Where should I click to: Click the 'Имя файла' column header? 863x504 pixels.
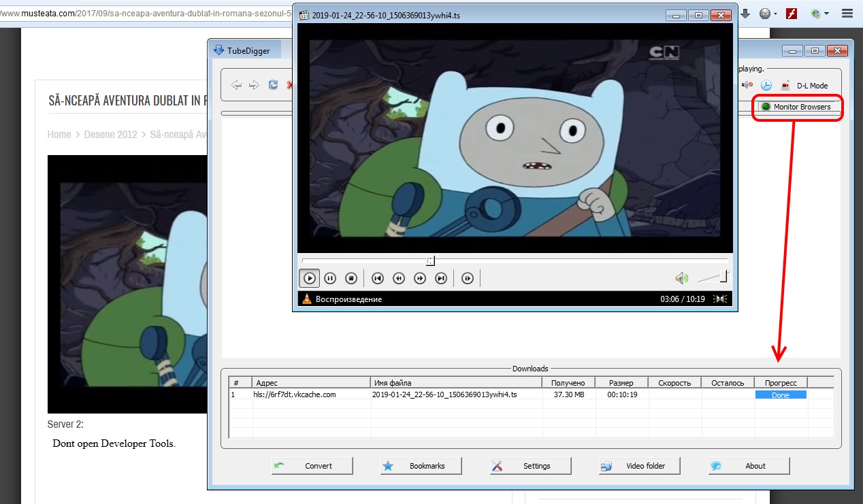pyautogui.click(x=456, y=383)
